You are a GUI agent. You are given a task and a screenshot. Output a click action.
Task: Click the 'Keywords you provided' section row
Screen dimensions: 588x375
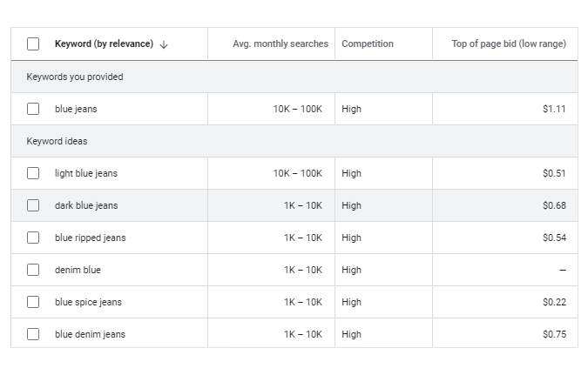click(294, 77)
